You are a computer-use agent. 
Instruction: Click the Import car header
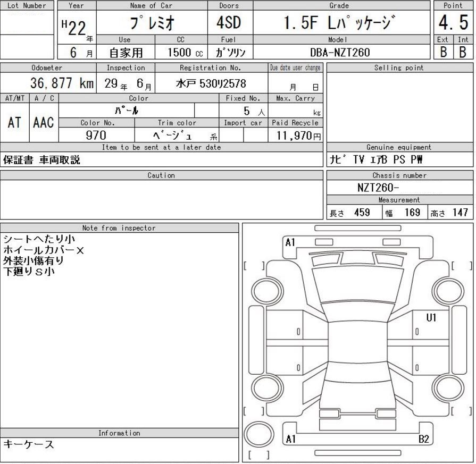243,123
